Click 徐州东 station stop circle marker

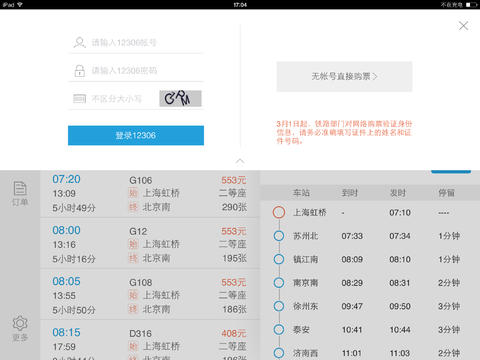(279, 306)
